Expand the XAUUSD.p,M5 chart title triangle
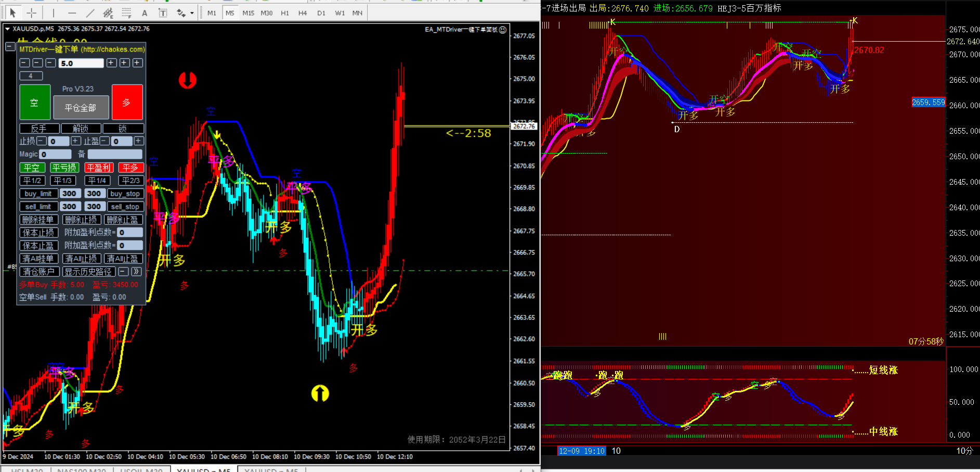980x472 pixels. click(7, 29)
